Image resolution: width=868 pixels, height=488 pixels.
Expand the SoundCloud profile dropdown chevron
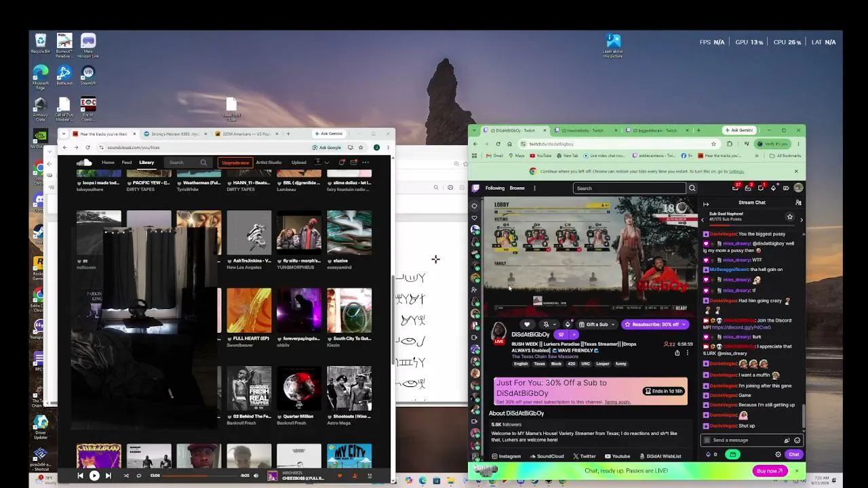tap(327, 163)
